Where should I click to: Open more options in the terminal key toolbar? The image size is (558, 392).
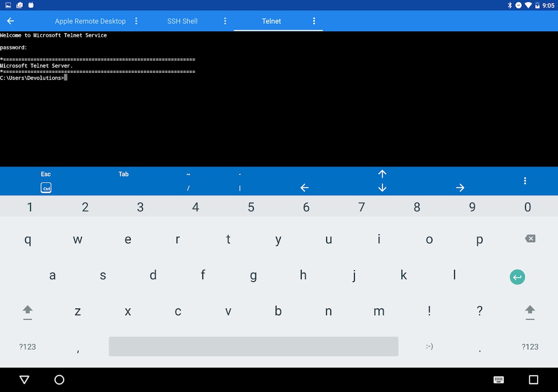click(x=525, y=181)
